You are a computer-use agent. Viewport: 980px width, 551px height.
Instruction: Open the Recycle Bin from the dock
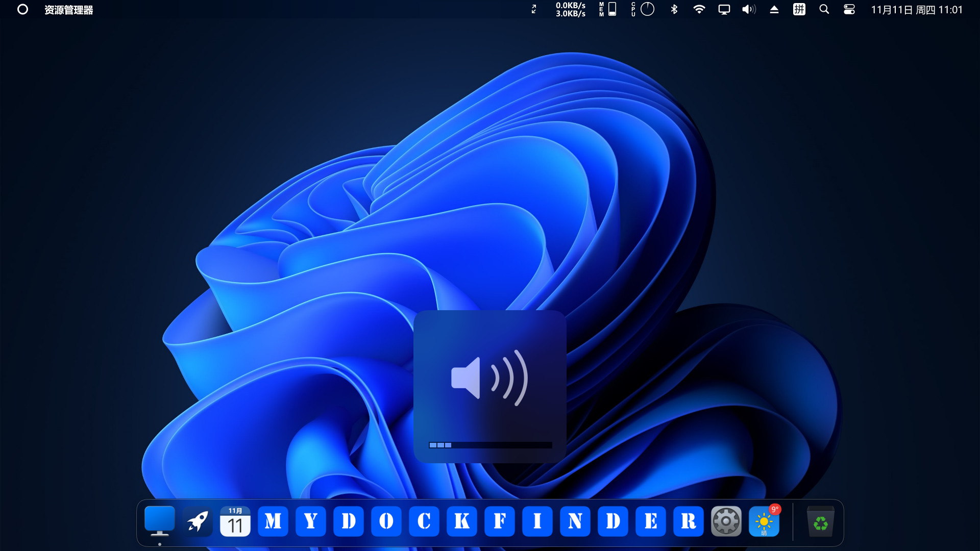pyautogui.click(x=821, y=521)
